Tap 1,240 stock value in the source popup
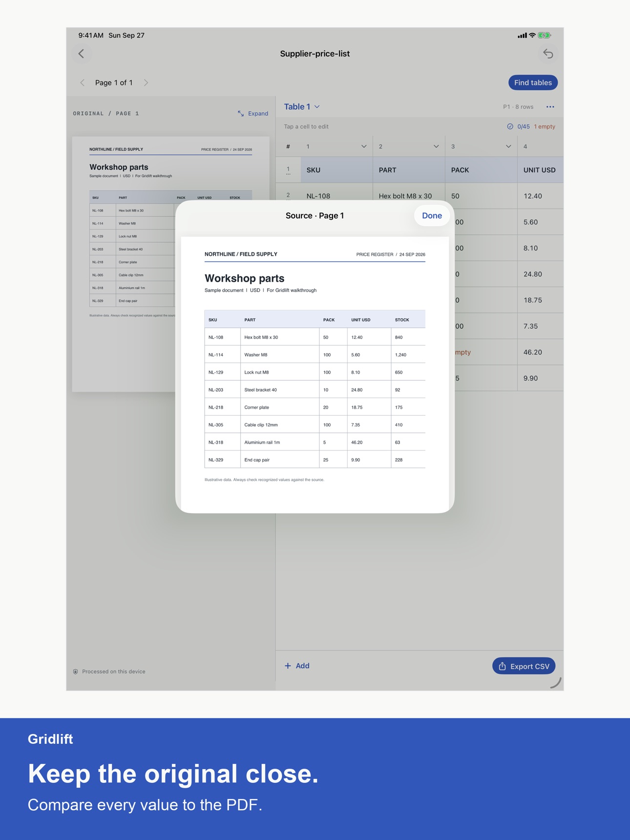The image size is (630, 840). 400,355
